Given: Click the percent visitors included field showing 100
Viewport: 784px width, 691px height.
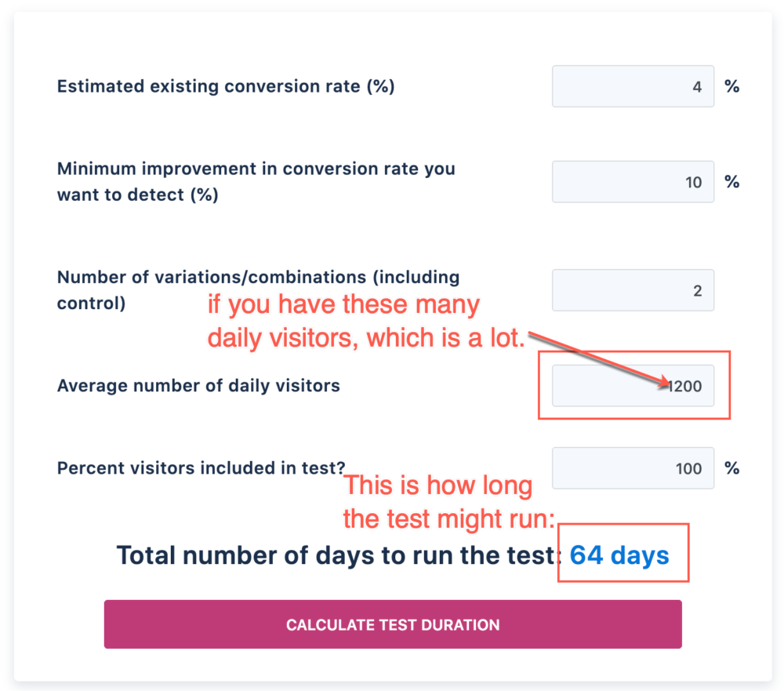Looking at the screenshot, I should point(633,467).
